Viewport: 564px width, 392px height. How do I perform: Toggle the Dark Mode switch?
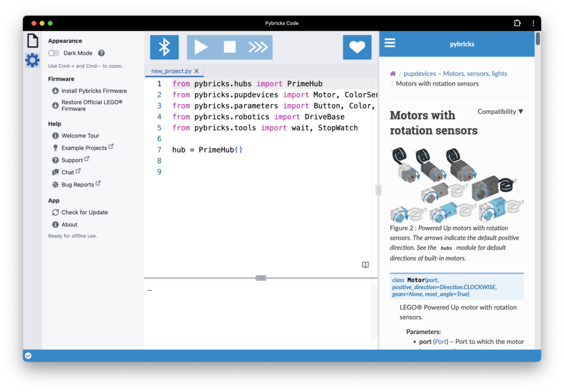coord(54,53)
